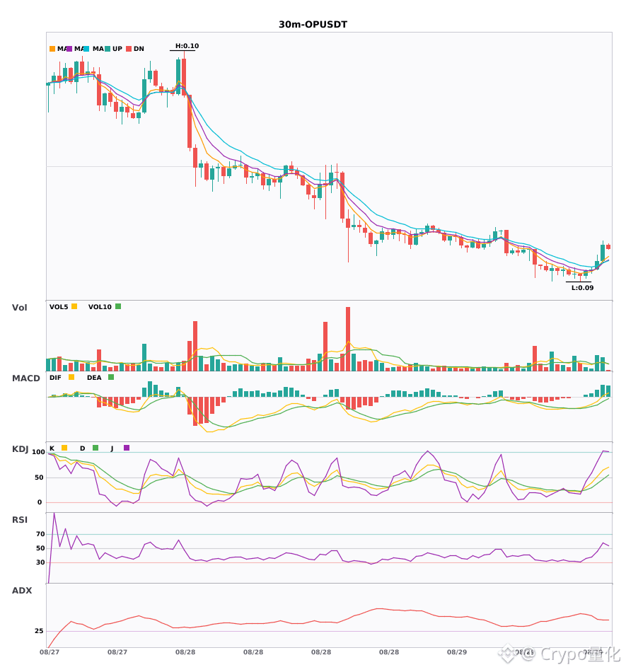Click the cyan MA legend swatch
The width and height of the screenshot is (626, 672).
coord(86,49)
